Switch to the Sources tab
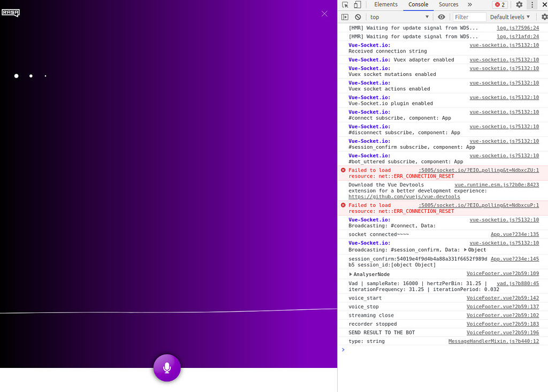 pos(448,4)
